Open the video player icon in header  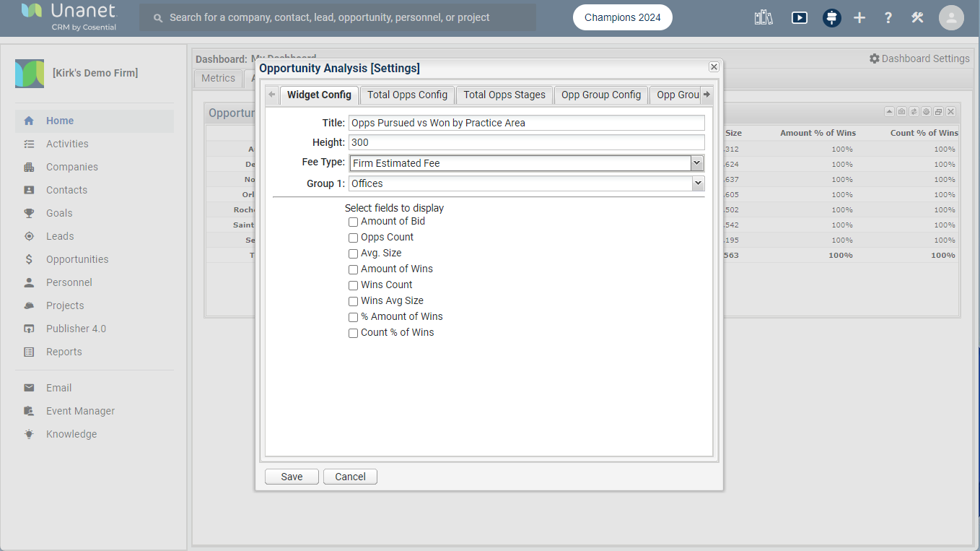point(799,18)
